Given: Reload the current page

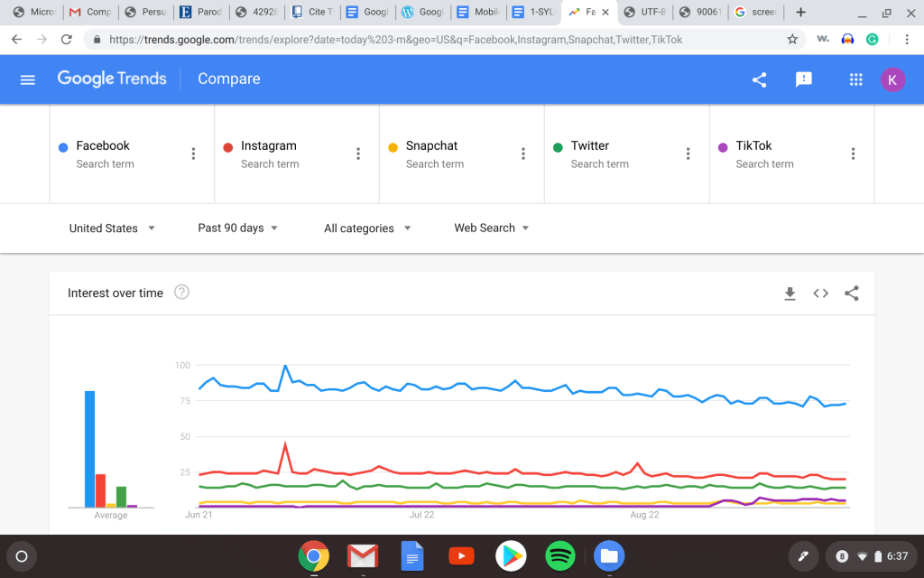Looking at the screenshot, I should (x=66, y=40).
